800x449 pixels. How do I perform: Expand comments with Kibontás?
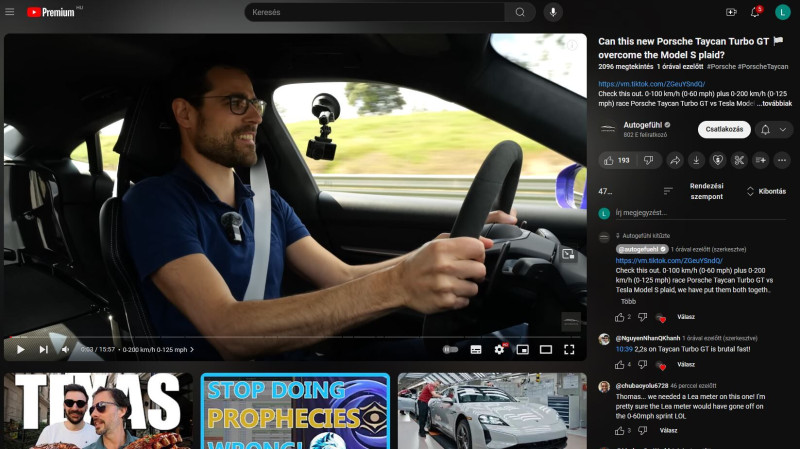766,191
